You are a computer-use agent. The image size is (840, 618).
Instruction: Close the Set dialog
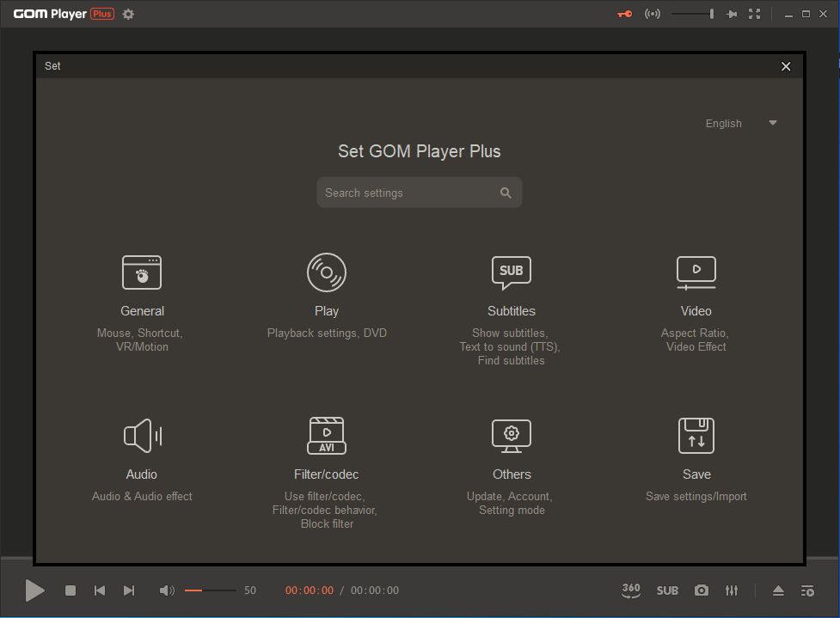(785, 66)
